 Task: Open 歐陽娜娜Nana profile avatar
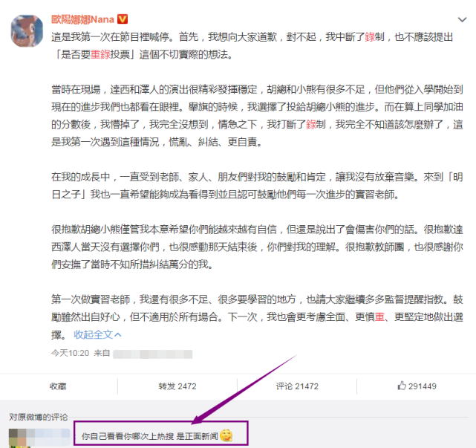point(27,30)
